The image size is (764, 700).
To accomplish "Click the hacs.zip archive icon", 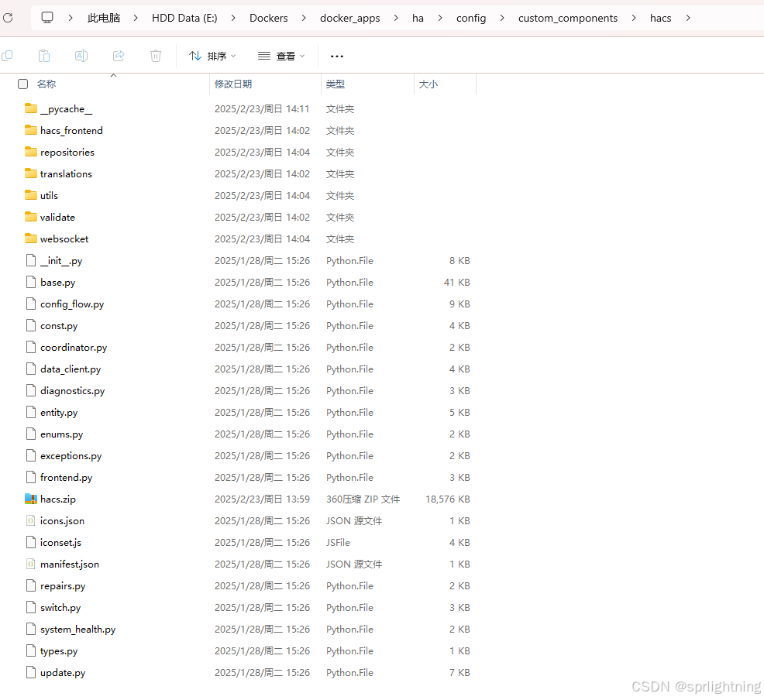I will coord(31,499).
